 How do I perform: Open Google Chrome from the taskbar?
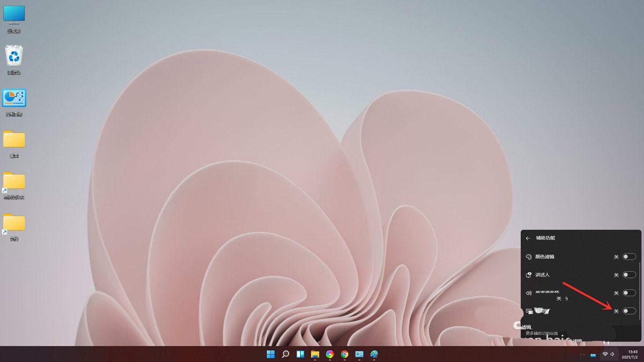pos(344,354)
